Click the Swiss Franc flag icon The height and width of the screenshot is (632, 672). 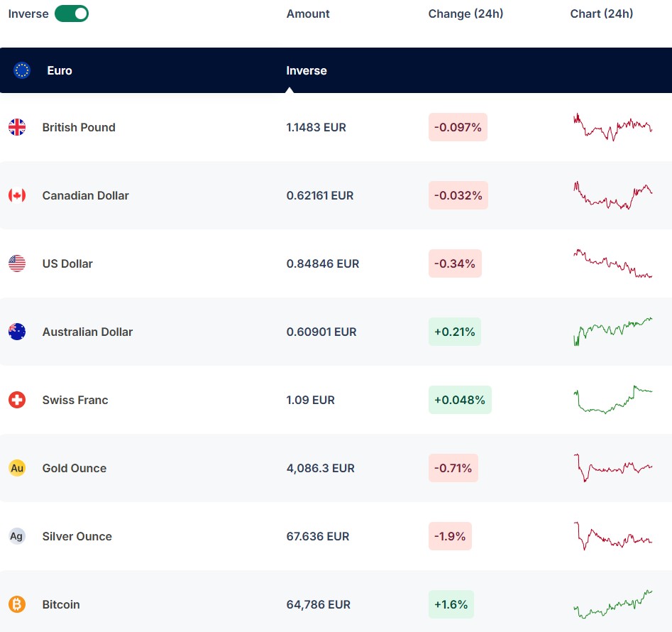[17, 400]
